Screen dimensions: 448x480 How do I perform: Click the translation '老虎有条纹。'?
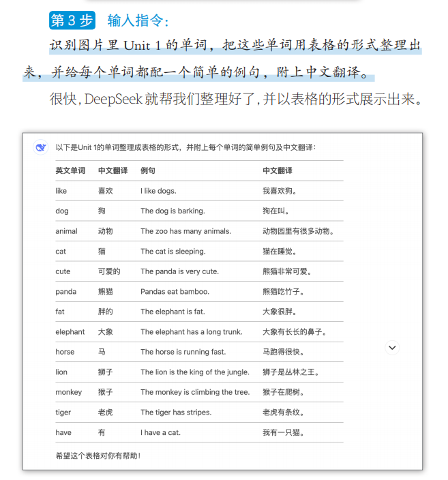283,412
